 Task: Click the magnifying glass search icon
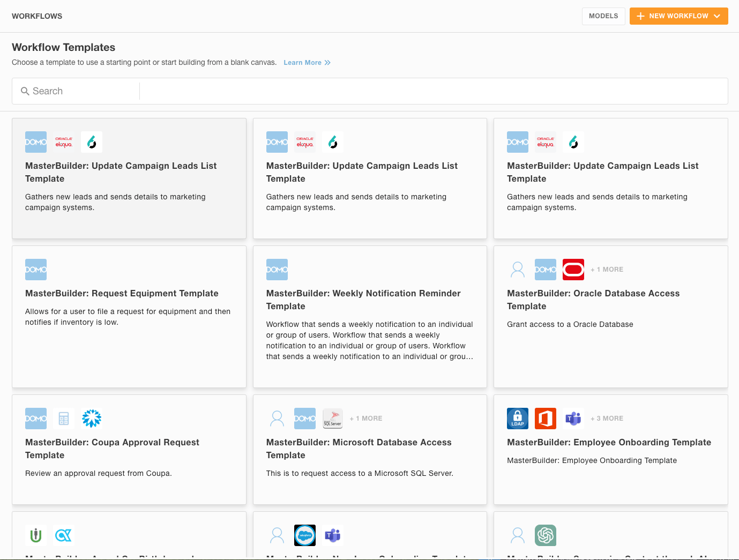25,91
